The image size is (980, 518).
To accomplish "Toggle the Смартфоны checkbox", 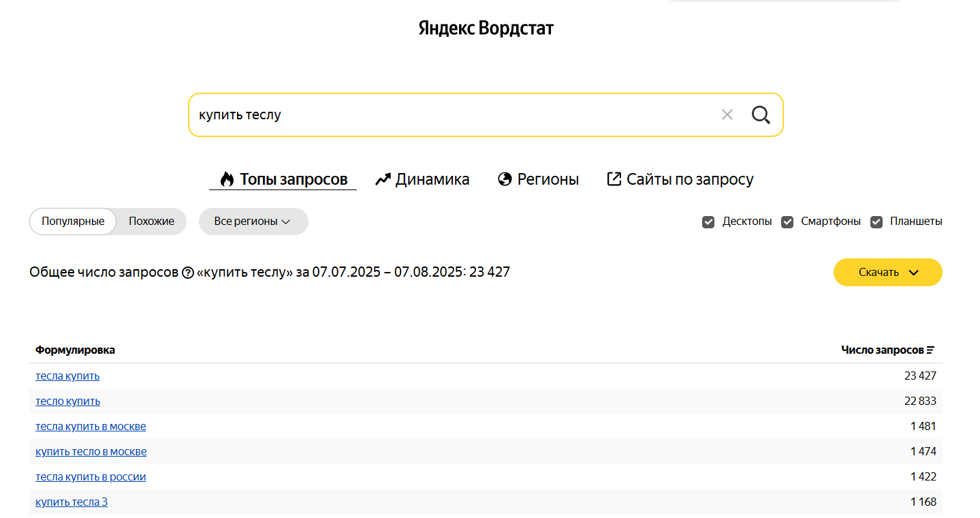I will pyautogui.click(x=787, y=222).
